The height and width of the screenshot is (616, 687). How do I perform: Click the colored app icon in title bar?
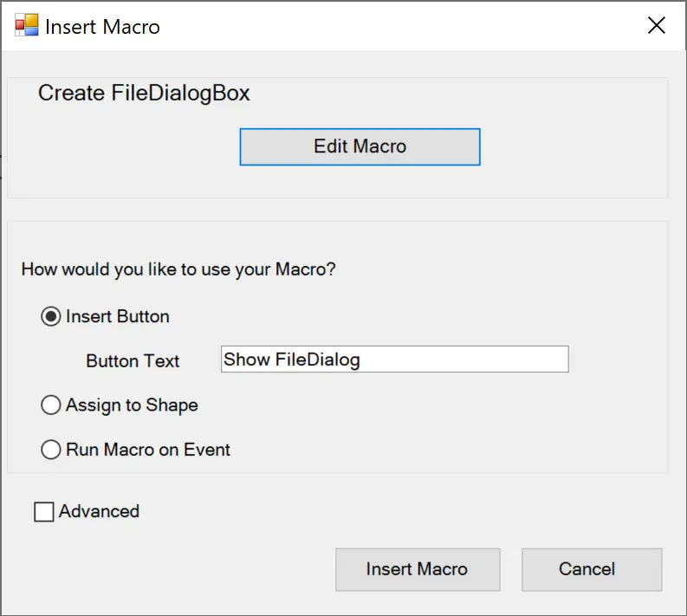tap(27, 25)
